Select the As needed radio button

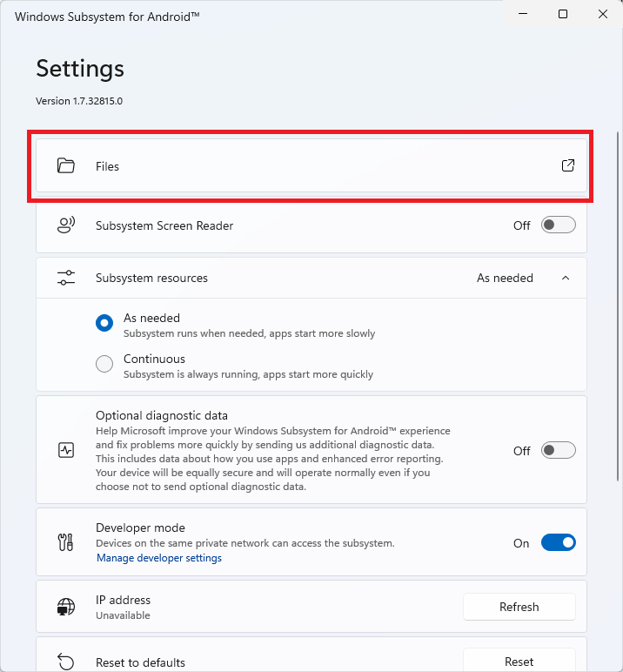pos(104,323)
